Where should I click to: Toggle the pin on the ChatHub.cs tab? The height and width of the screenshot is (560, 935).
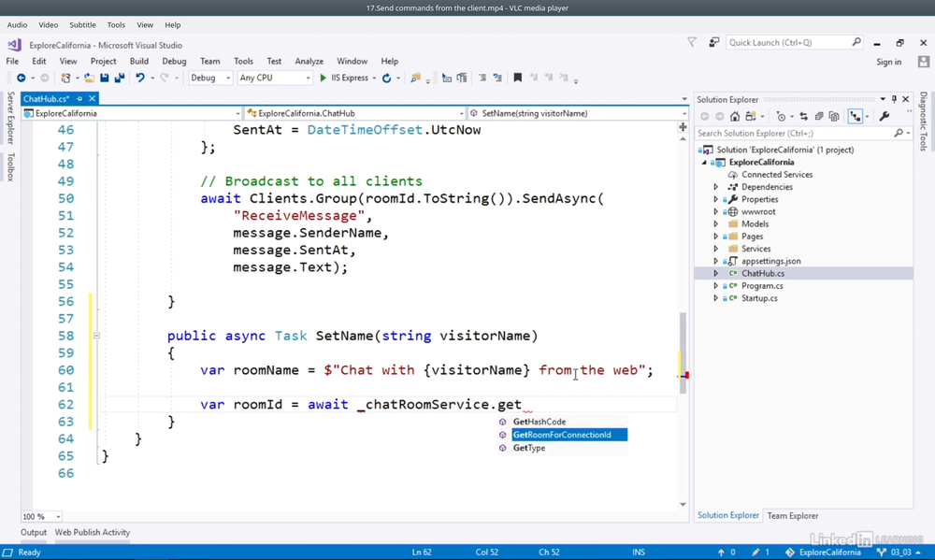tap(79, 99)
